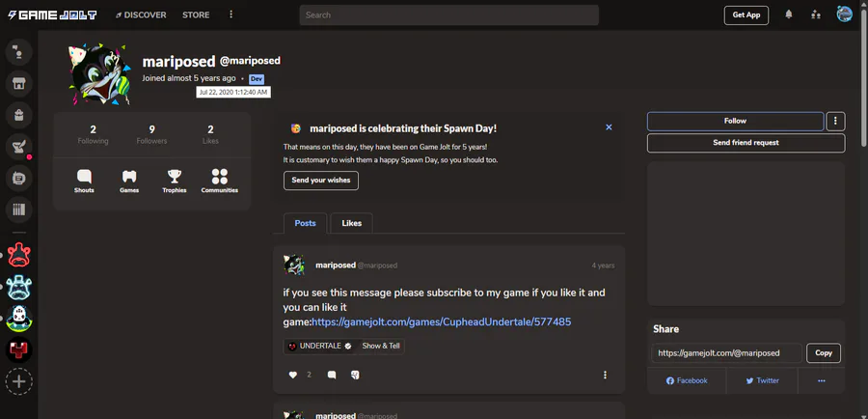The image size is (868, 419).
Task: View mariposed's Shouts
Action: pyautogui.click(x=84, y=182)
